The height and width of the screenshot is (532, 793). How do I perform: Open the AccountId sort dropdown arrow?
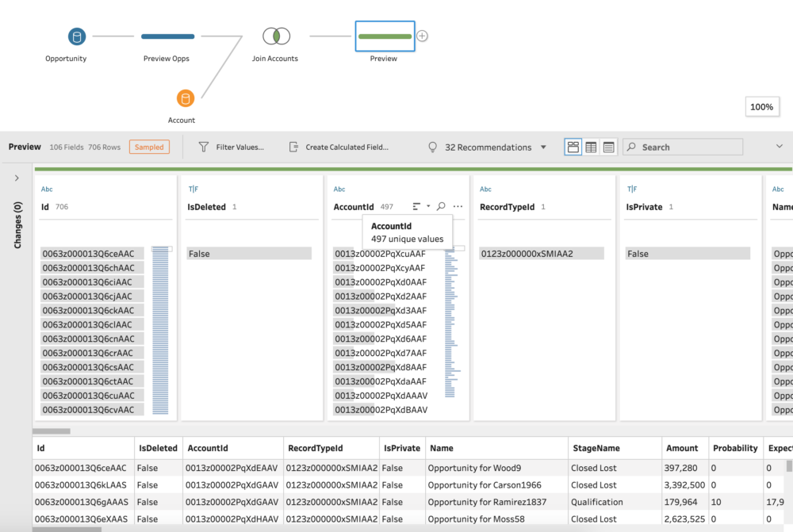[428, 206]
